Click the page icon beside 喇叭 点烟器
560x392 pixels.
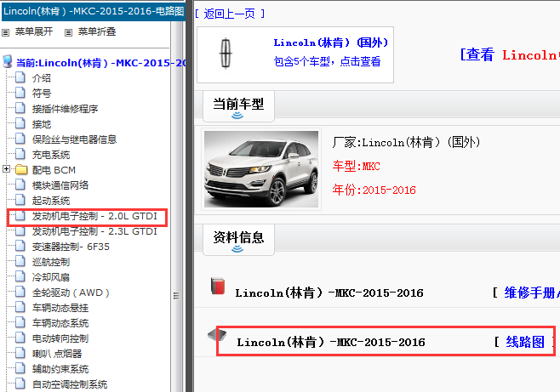coord(20,354)
